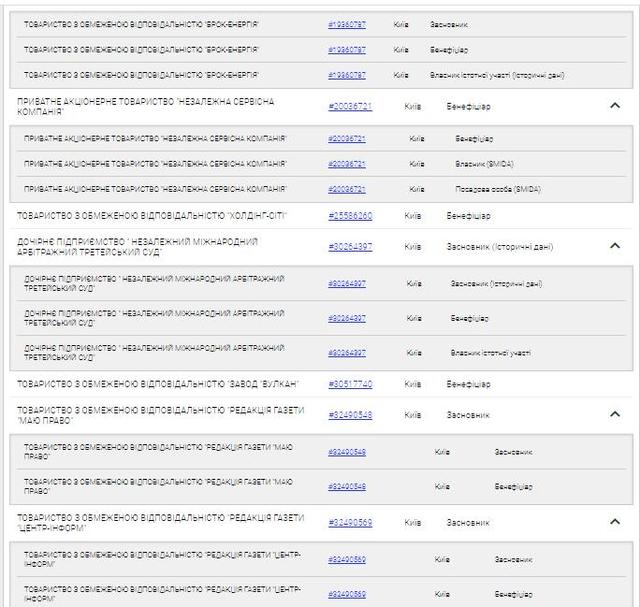Click #19360787 link in "Власник істотної участі (Історичні дані)" row

click(x=347, y=74)
